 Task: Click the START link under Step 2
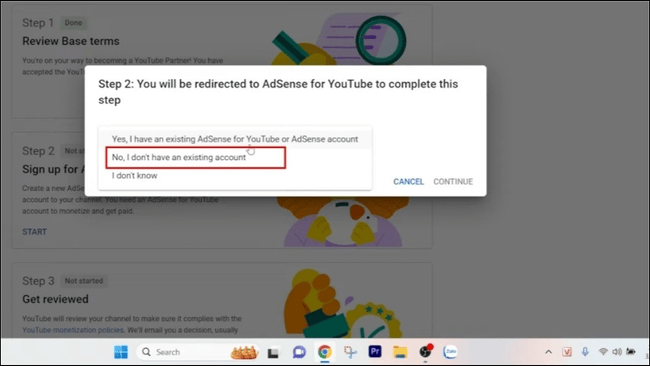[x=34, y=232]
